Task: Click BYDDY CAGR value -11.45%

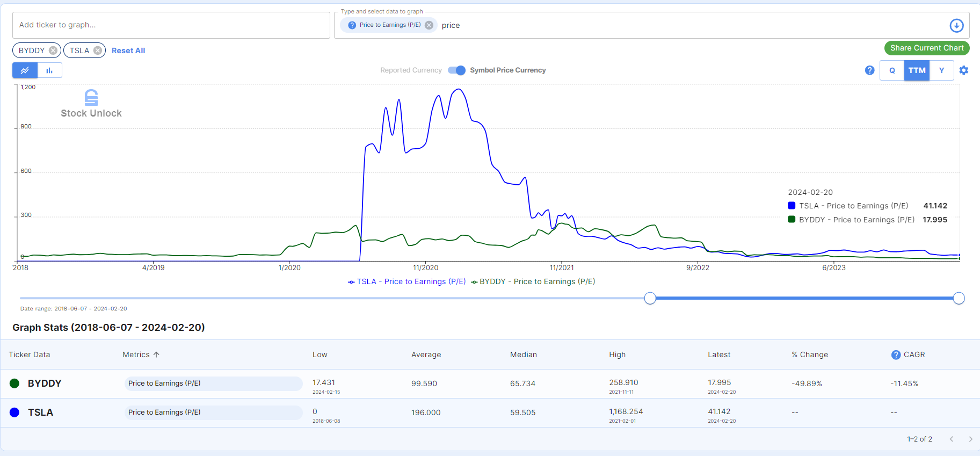Action: 904,383
